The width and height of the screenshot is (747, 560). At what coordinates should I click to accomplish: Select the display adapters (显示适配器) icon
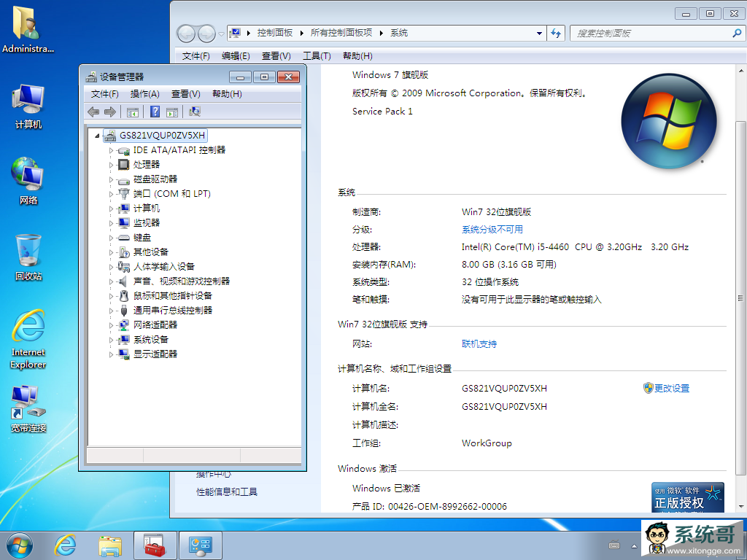pos(124,354)
